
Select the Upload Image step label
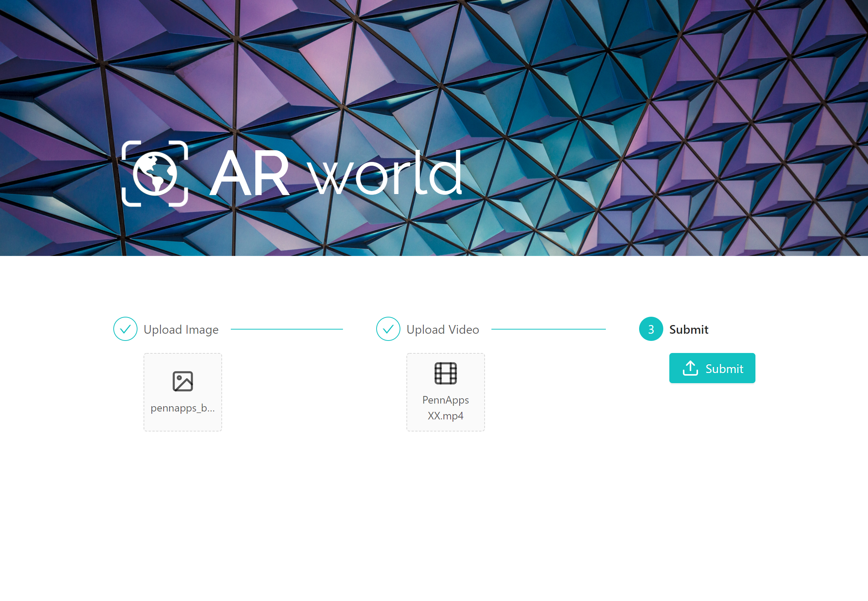tap(181, 330)
